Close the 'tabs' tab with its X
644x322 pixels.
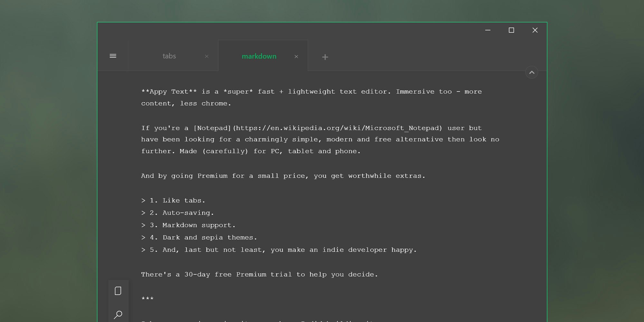click(x=207, y=56)
